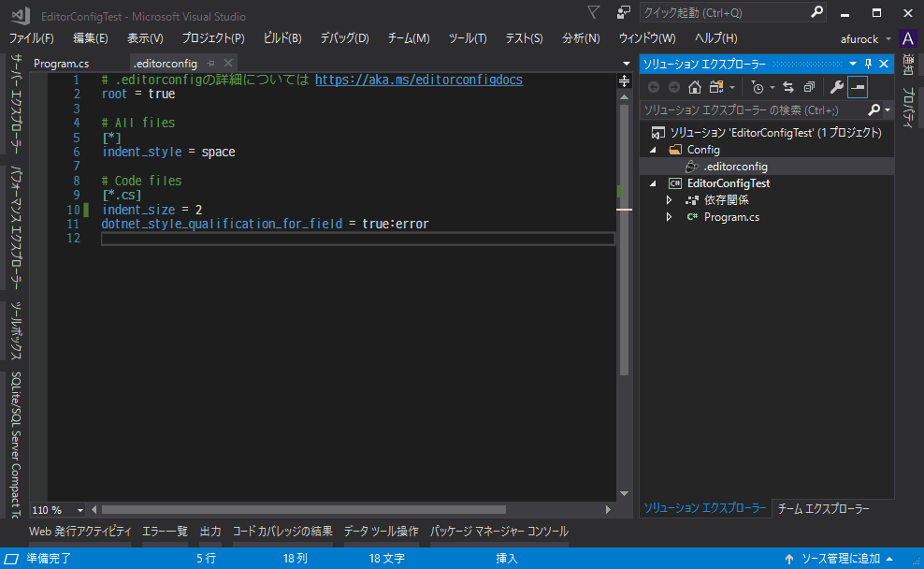Open the ツール(T) menu
Image resolution: width=924 pixels, height=569 pixels.
[x=468, y=38]
